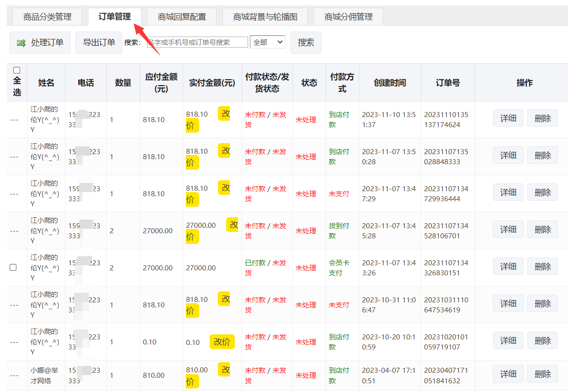Open 详细 for 小娜@举才网络's order
568x392 pixels.
coord(508,374)
